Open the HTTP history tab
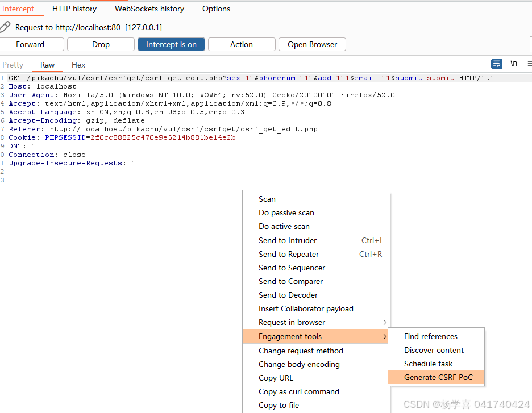Viewport: 532px width, 413px height. coord(74,9)
